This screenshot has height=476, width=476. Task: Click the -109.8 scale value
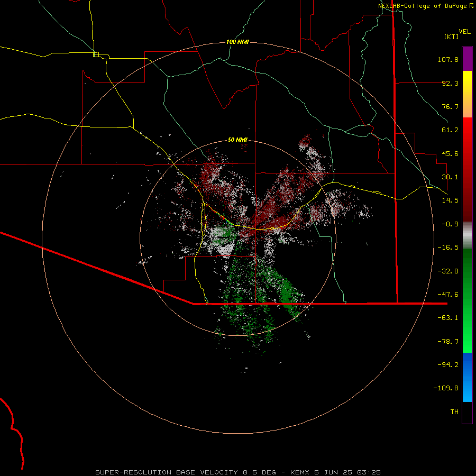[x=446, y=388]
